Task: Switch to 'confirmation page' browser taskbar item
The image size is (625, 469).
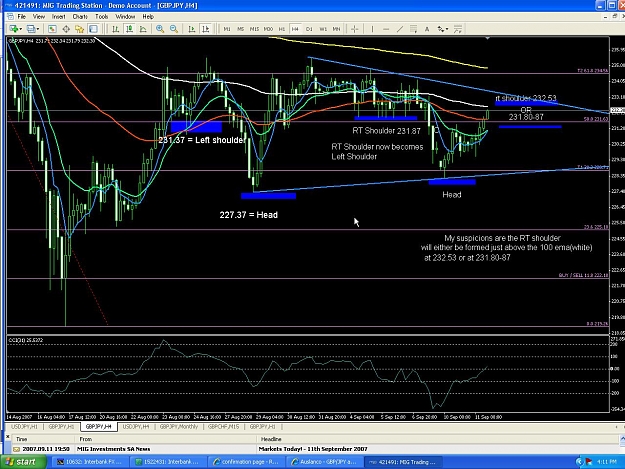Action: (247, 462)
